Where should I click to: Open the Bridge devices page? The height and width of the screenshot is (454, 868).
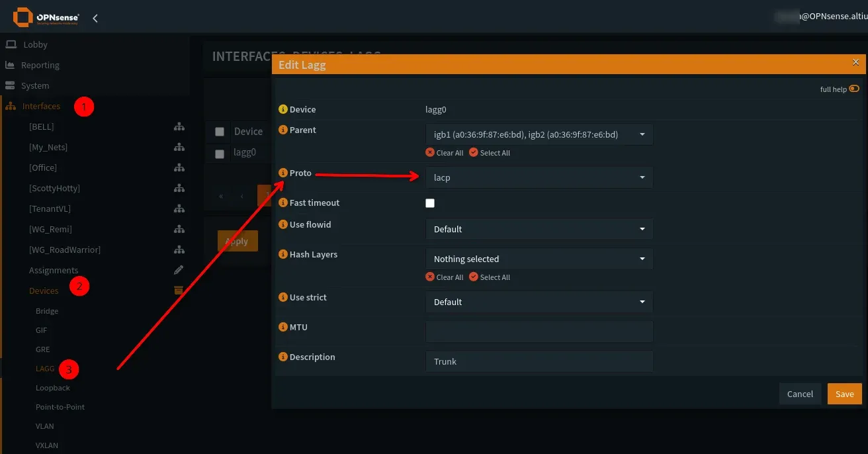click(47, 311)
